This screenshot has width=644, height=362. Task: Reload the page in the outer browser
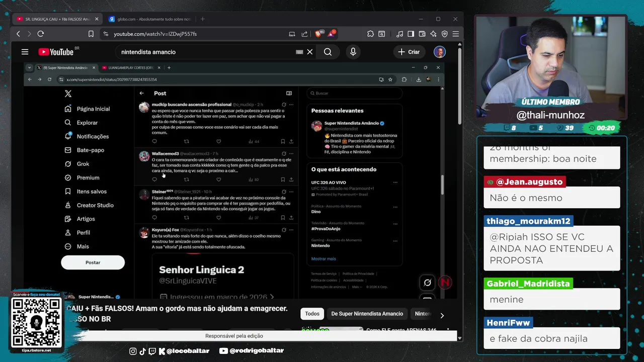(x=41, y=34)
